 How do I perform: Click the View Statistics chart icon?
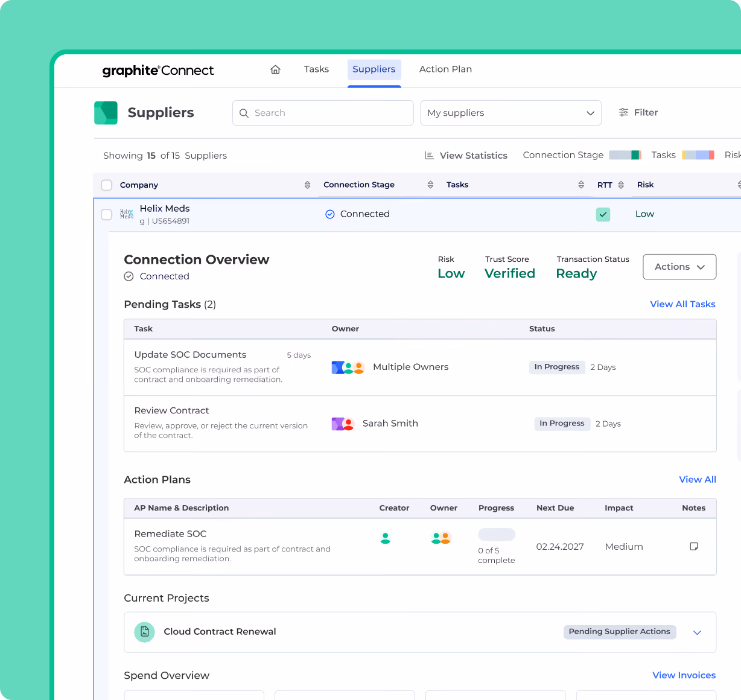coord(429,156)
